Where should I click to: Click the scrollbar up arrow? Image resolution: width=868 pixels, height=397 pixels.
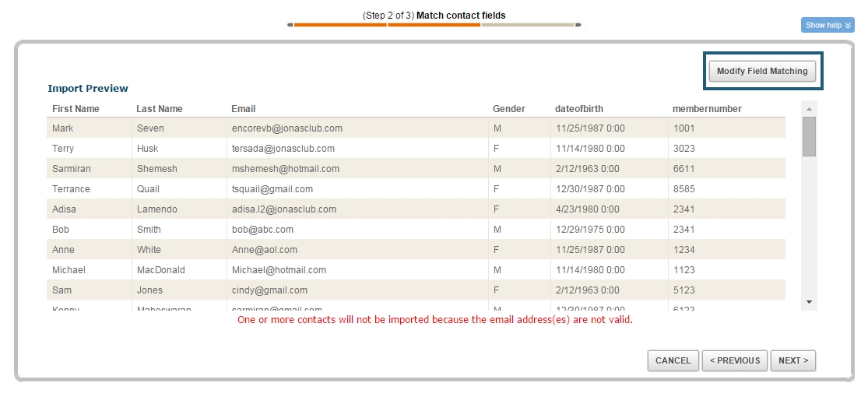point(809,108)
